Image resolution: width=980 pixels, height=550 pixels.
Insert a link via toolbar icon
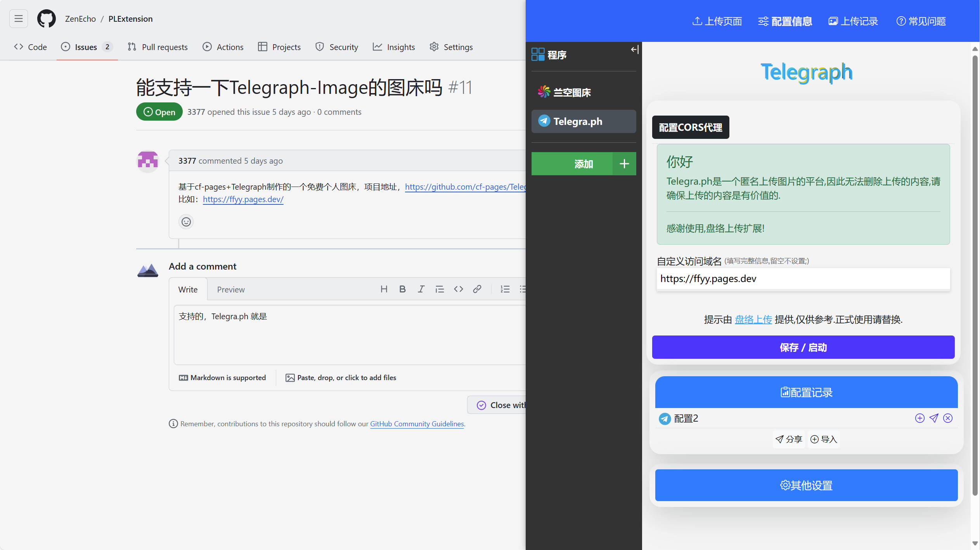(x=477, y=289)
